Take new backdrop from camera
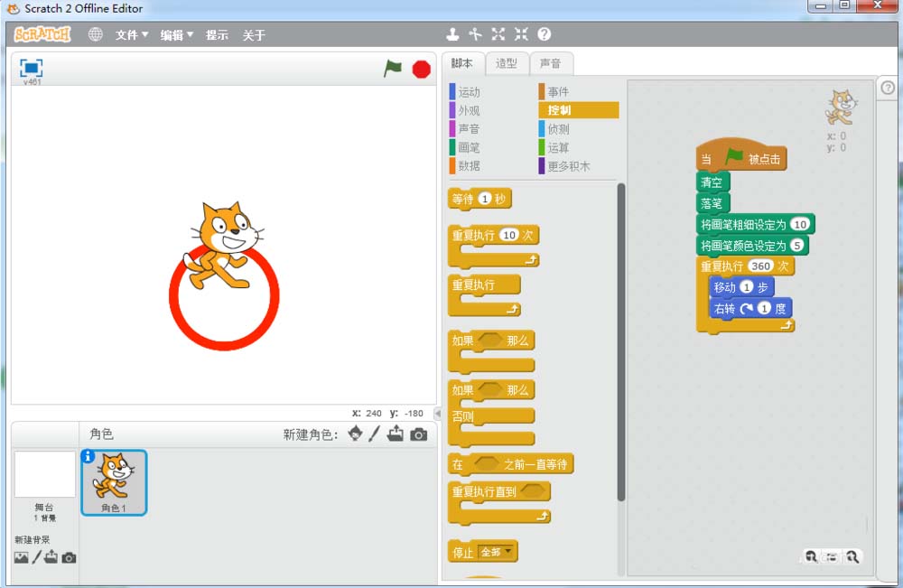This screenshot has height=588, width=903. pyautogui.click(x=70, y=557)
